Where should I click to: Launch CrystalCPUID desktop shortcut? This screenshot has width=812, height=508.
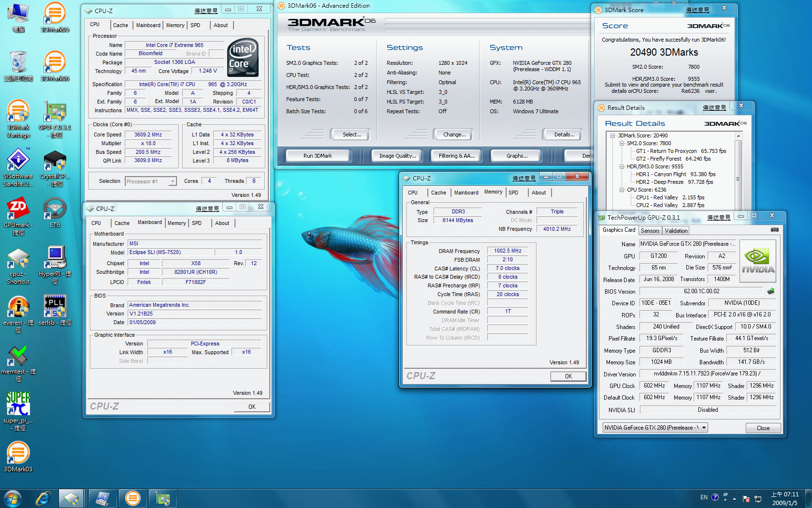tap(55, 167)
